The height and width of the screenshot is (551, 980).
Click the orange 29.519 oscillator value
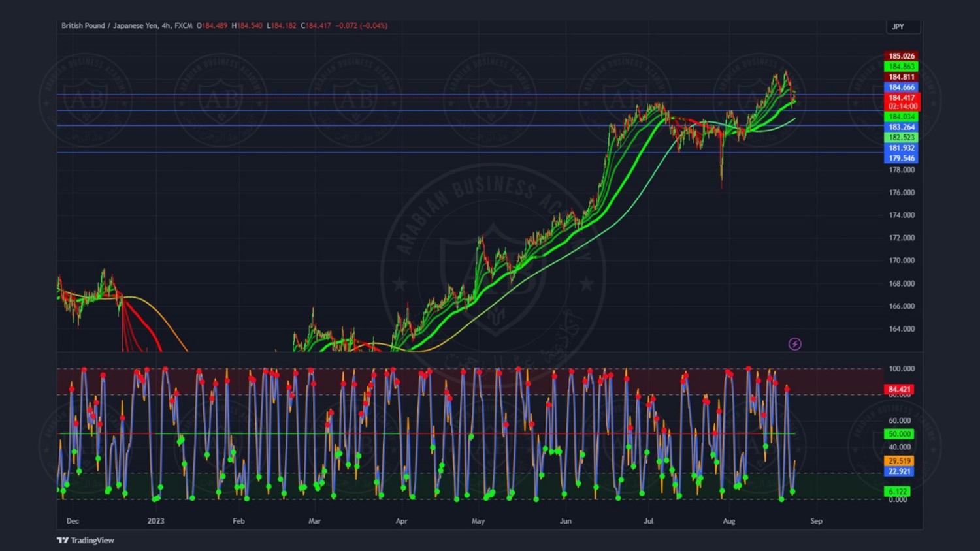899,461
